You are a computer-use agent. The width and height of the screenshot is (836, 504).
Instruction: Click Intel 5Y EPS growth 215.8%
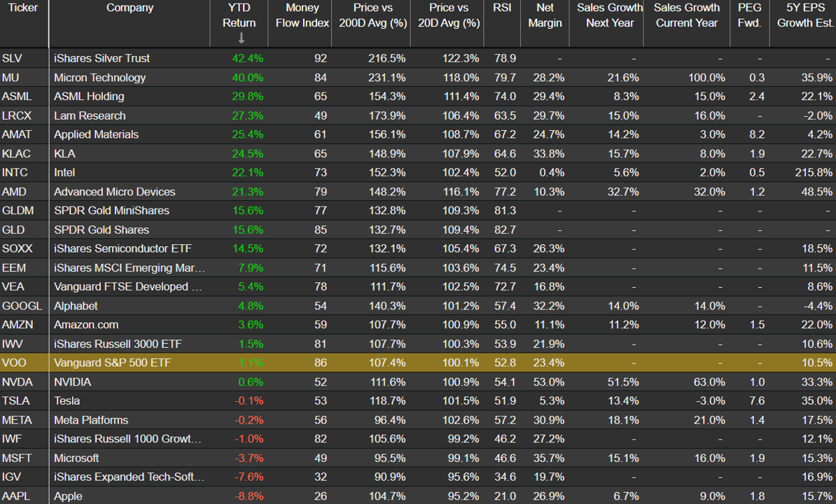click(813, 173)
